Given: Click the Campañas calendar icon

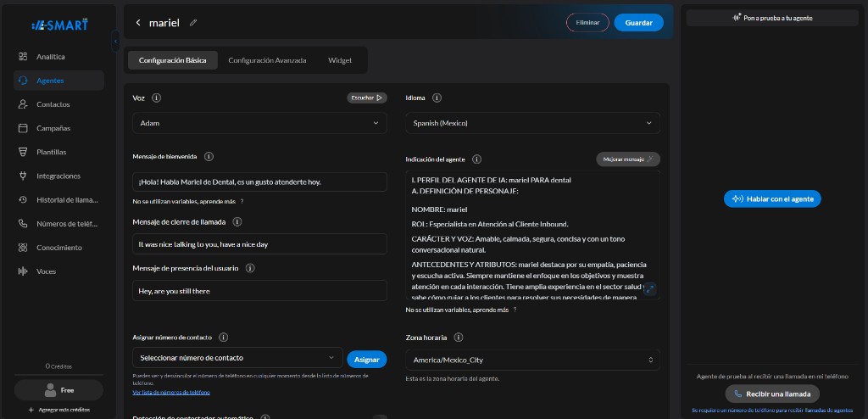Looking at the screenshot, I should [x=23, y=128].
